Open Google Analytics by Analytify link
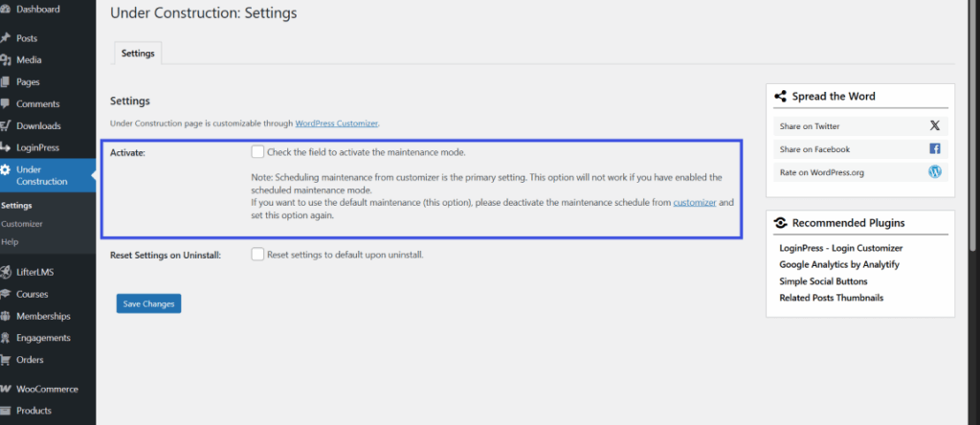 (x=838, y=264)
